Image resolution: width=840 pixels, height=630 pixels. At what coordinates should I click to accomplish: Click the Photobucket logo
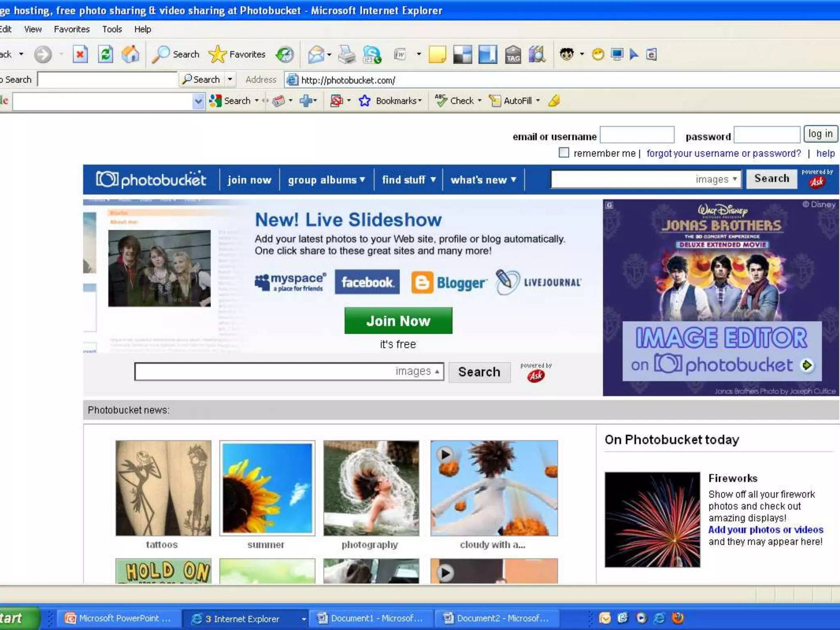click(x=151, y=180)
